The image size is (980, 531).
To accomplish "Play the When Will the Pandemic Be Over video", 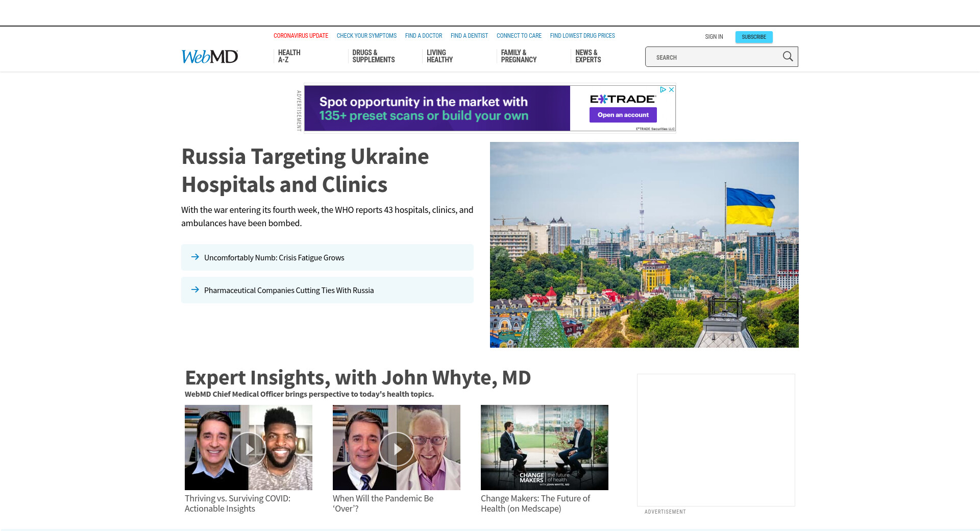I will [x=397, y=449].
